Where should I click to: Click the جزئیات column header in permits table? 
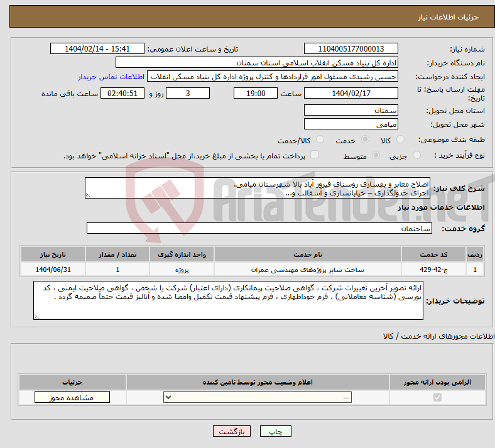(x=72, y=382)
